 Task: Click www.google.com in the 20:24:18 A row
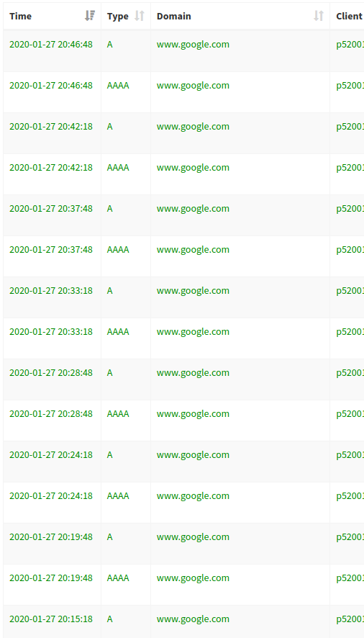(x=193, y=455)
